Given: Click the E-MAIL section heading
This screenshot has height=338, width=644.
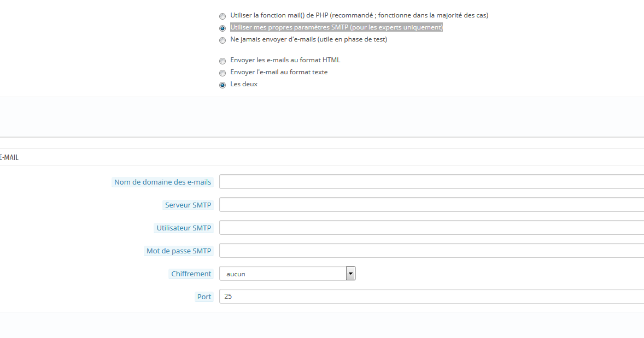Looking at the screenshot, I should pyautogui.click(x=9, y=157).
